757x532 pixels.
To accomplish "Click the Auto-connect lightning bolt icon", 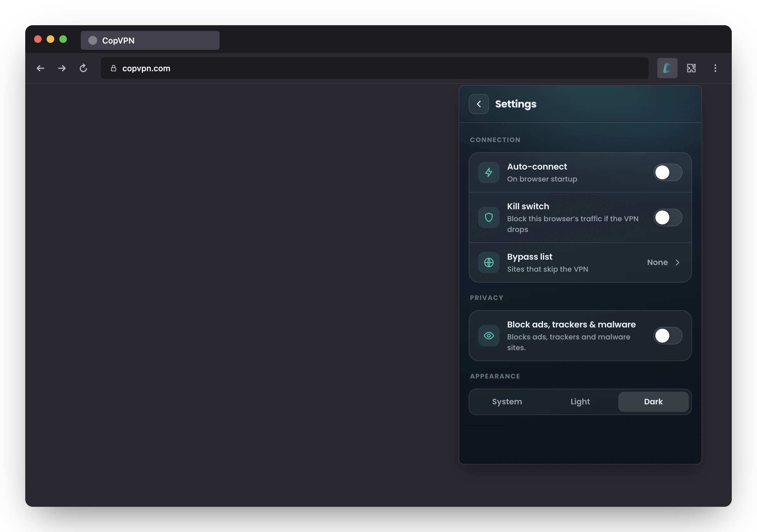I will [489, 172].
